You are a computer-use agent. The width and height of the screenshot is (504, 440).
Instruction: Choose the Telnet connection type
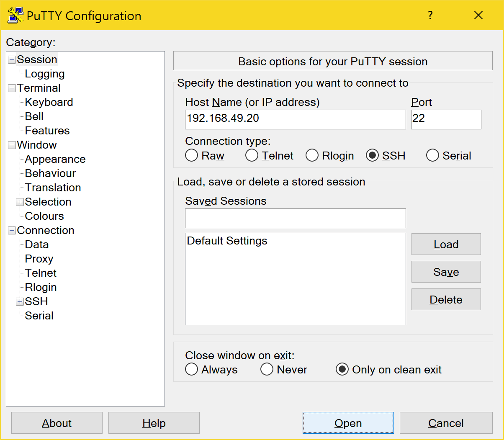click(252, 155)
